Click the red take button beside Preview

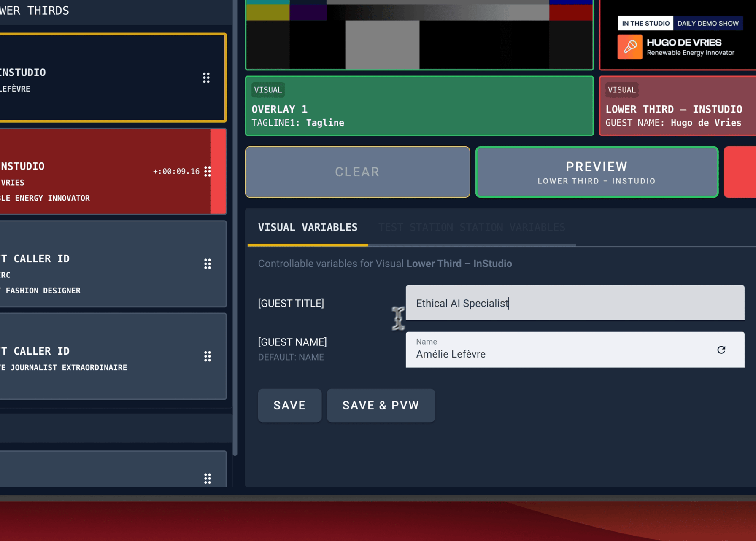coord(740,172)
